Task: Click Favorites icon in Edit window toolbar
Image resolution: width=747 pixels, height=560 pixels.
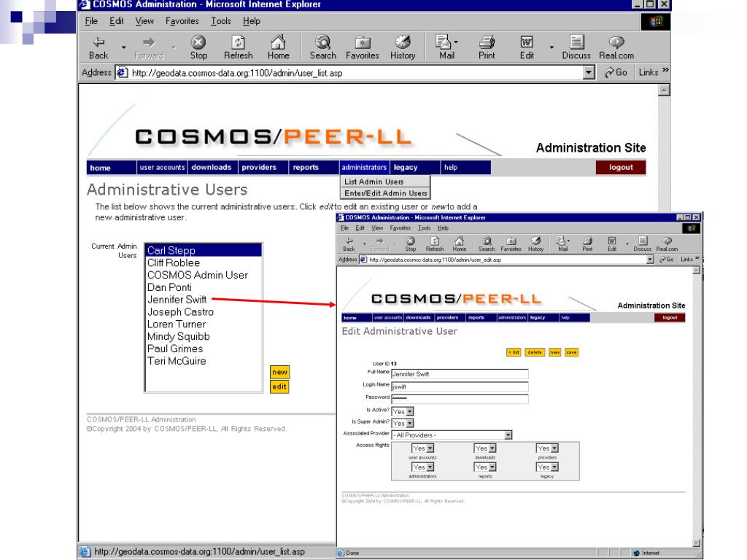Action: coord(511,244)
